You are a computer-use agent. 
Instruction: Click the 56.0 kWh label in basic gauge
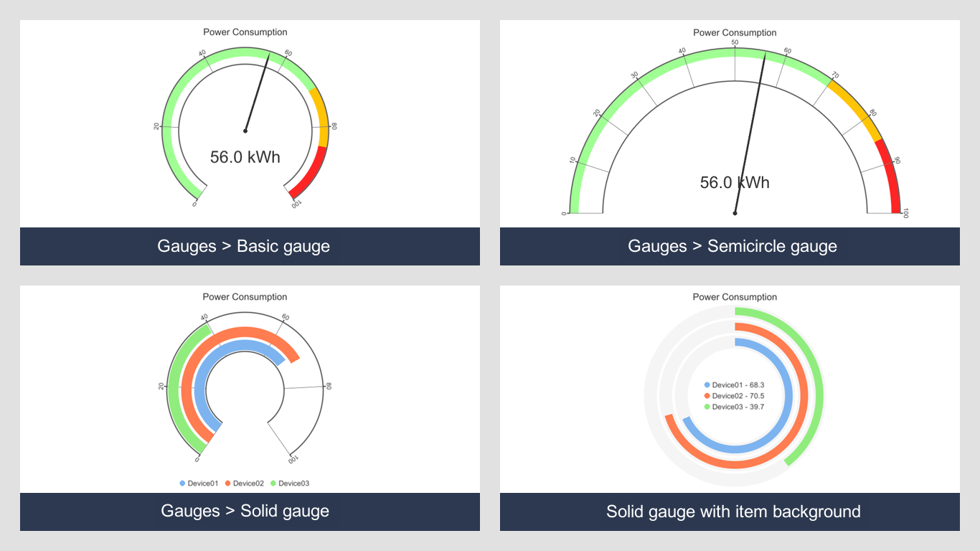point(245,157)
